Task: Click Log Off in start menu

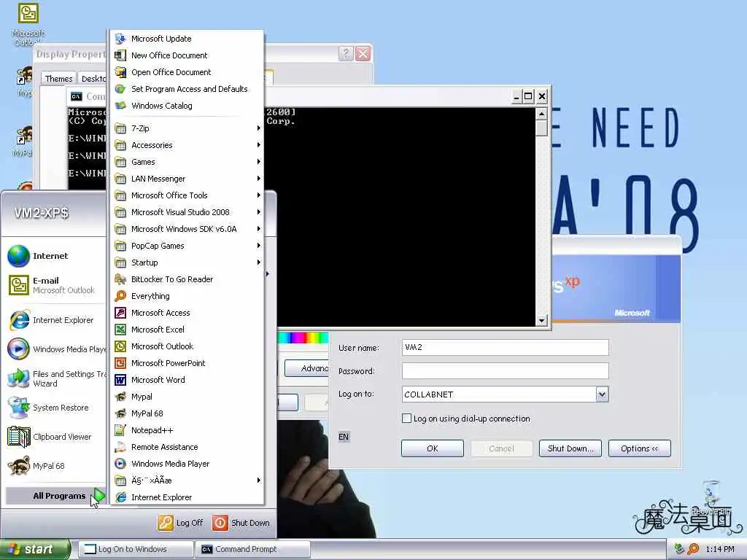Action: (x=181, y=523)
